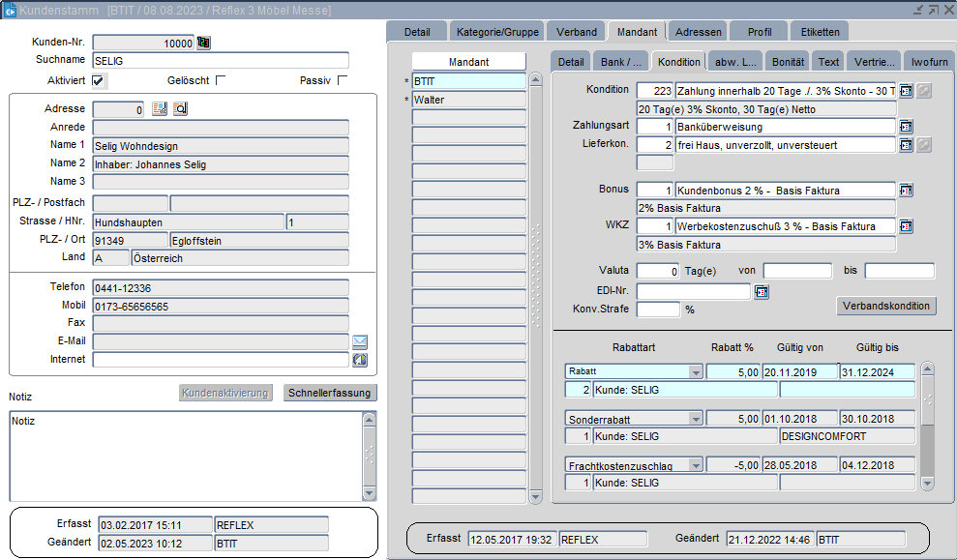Click the address list icon beside Adresse

[x=160, y=109]
